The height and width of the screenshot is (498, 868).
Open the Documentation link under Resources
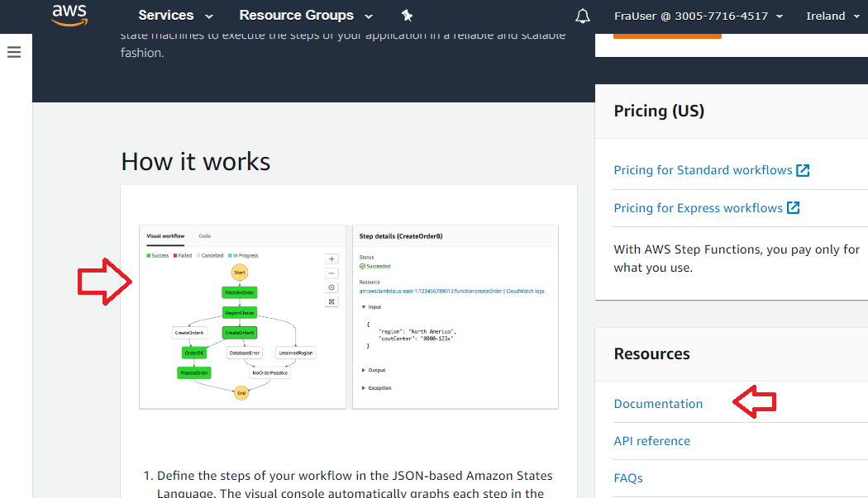click(x=658, y=403)
